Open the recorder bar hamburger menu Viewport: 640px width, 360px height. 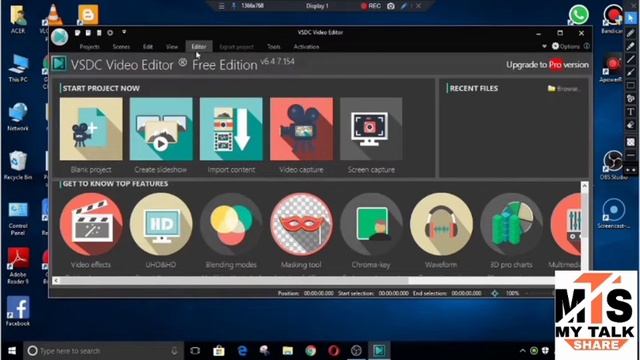coord(221,6)
